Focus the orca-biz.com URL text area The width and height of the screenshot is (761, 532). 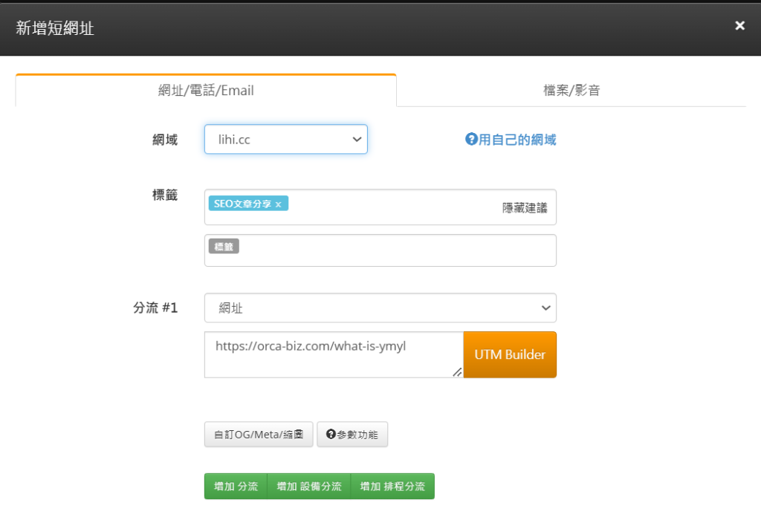[x=334, y=354]
